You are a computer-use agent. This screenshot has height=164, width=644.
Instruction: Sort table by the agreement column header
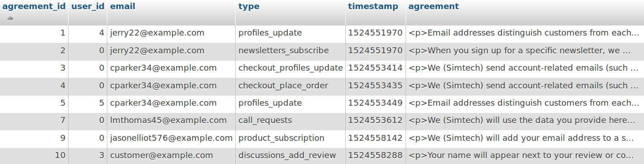[x=433, y=6]
